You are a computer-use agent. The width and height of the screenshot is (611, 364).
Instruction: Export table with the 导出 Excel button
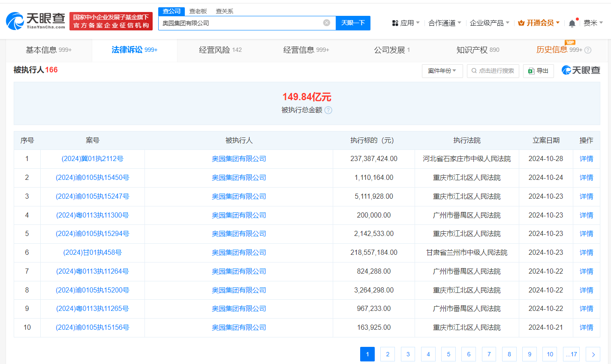[x=538, y=71]
